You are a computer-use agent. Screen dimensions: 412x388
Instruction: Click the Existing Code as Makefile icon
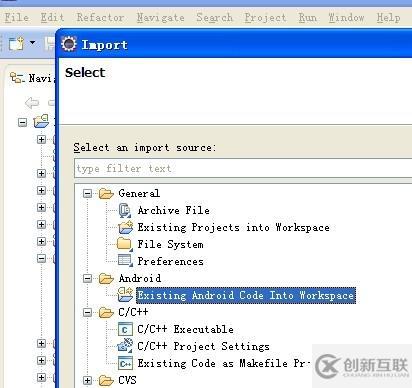click(x=125, y=363)
